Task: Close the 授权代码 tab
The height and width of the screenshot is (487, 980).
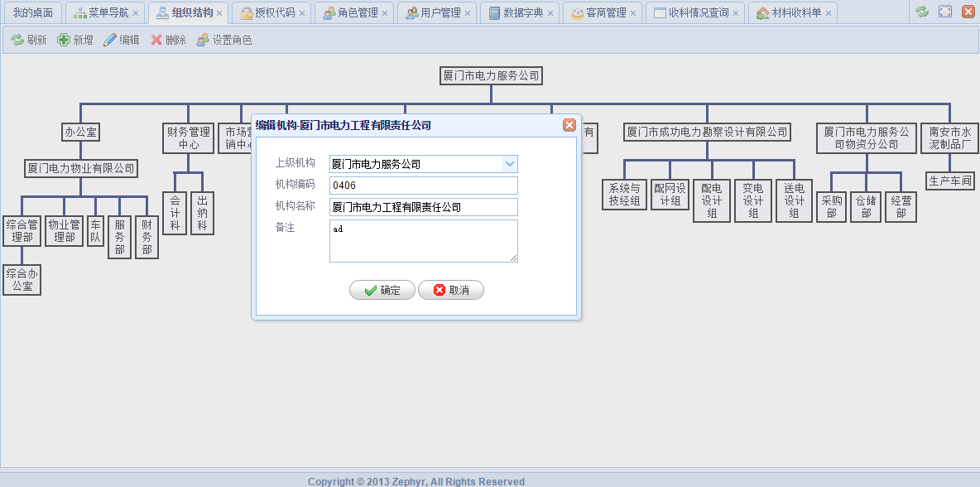Action: click(302, 13)
